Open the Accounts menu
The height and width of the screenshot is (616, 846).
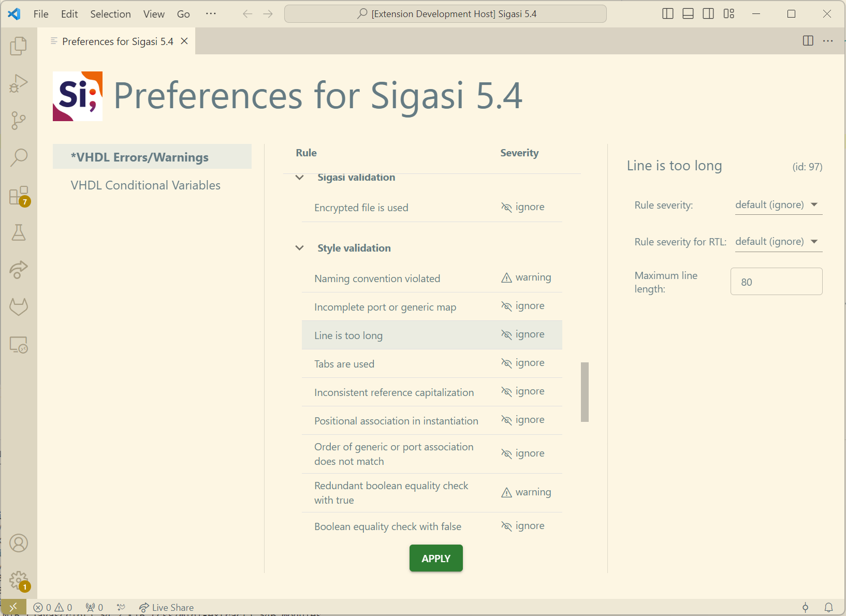tap(19, 543)
